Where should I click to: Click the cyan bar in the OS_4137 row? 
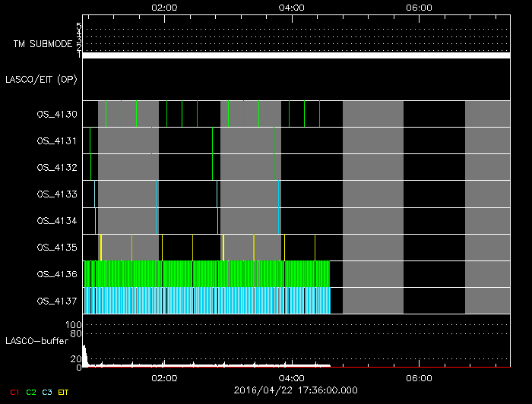click(207, 301)
